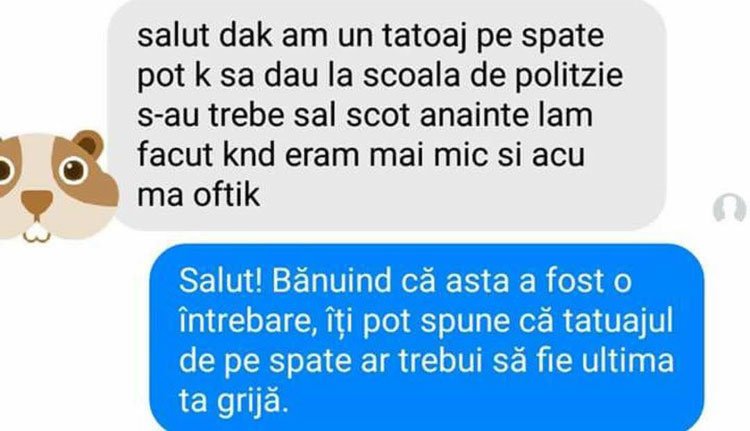Click the word "tatuajul" in blue reply

[618, 321]
